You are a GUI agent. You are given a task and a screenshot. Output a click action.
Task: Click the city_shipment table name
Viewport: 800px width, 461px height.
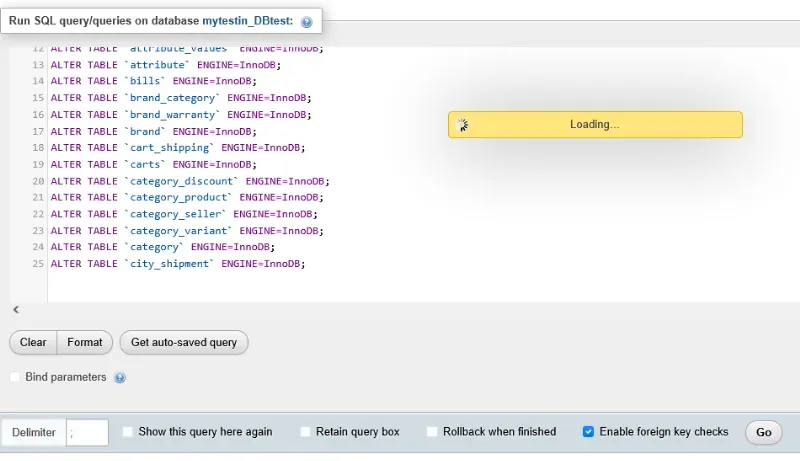click(169, 264)
